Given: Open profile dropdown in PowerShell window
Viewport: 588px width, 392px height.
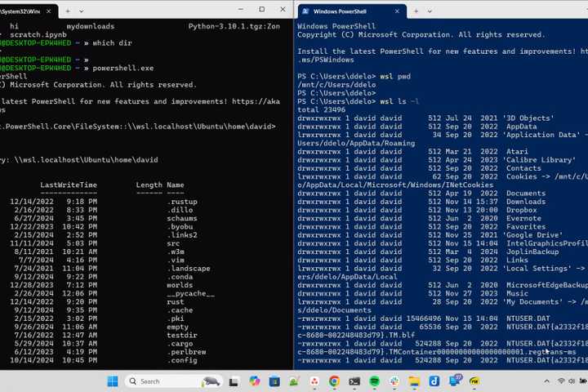Looking at the screenshot, I should pyautogui.click(x=430, y=11).
